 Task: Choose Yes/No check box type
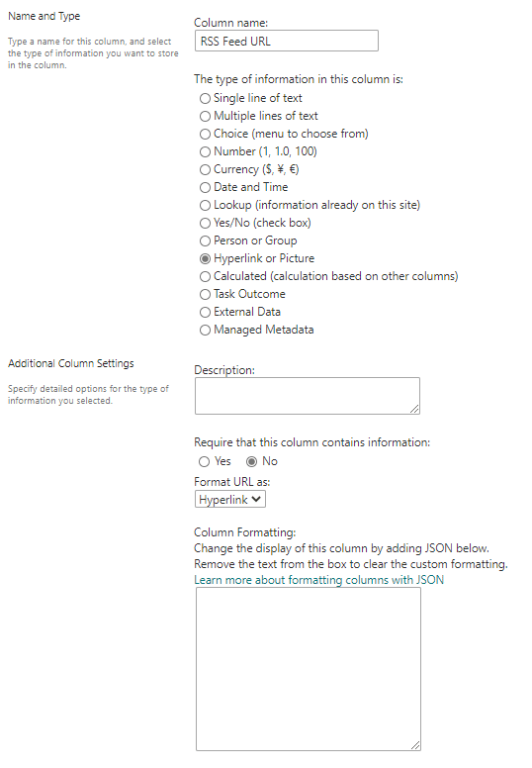pos(205,223)
